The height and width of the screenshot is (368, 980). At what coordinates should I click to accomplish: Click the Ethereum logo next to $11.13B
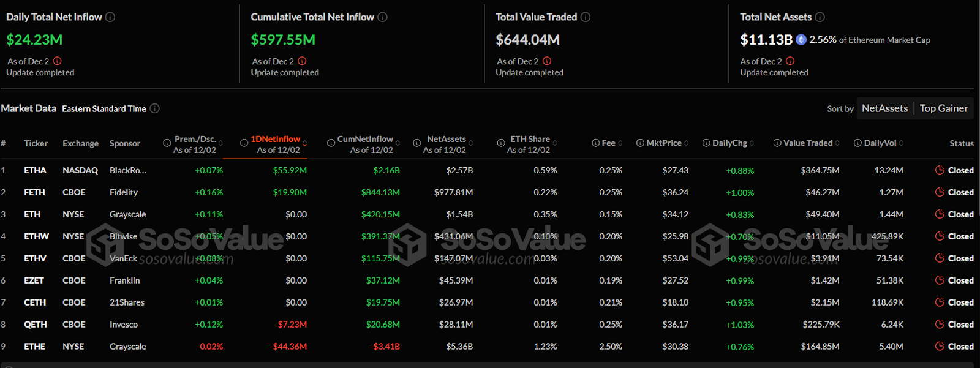click(801, 40)
